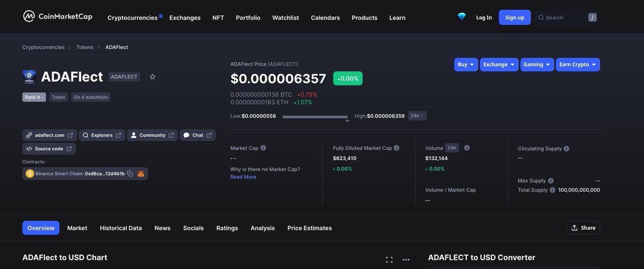Viewport: 644px width, 269px height.
Task: Select the Overview tab
Action: click(x=41, y=228)
